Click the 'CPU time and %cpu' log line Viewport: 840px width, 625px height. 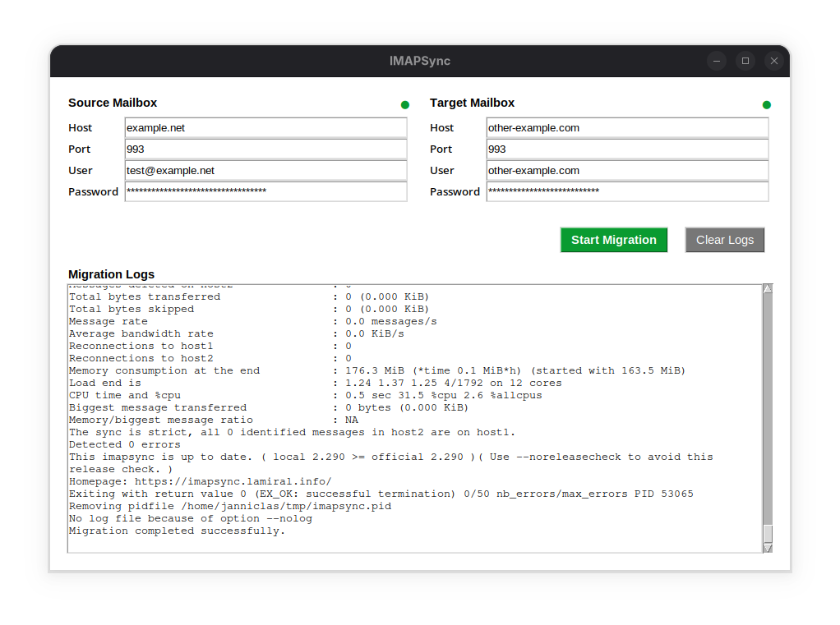tap(306, 395)
